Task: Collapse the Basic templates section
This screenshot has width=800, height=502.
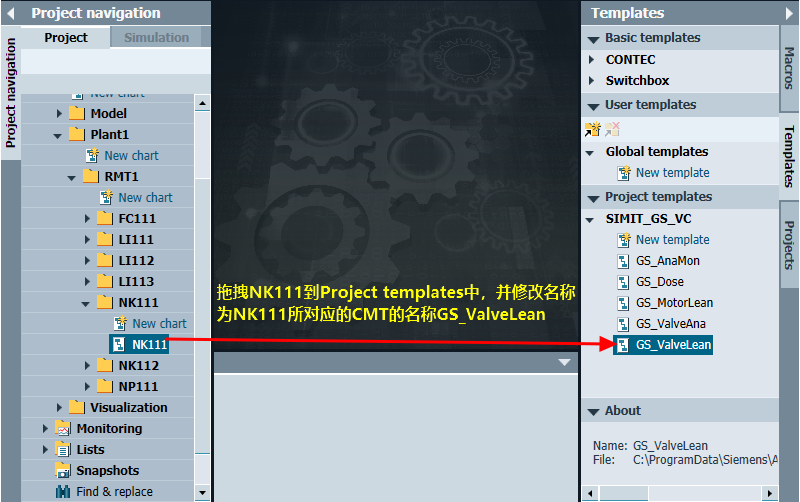Action: (593, 39)
